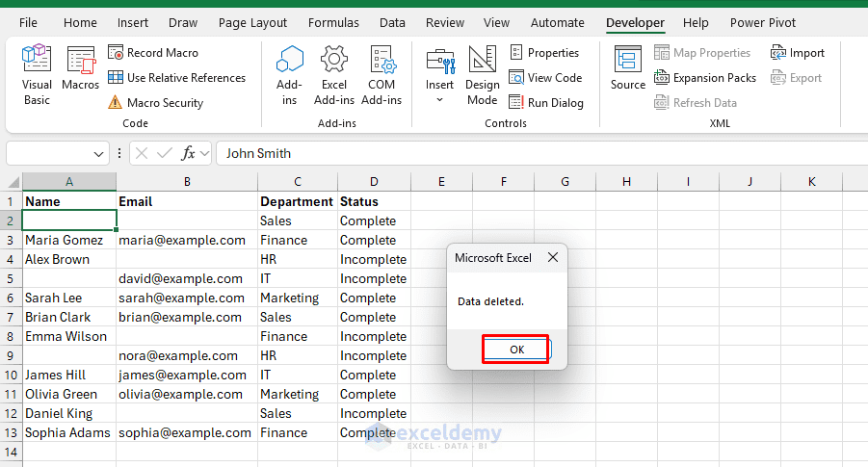
Task: Select the Department header cell
Action: point(298,201)
